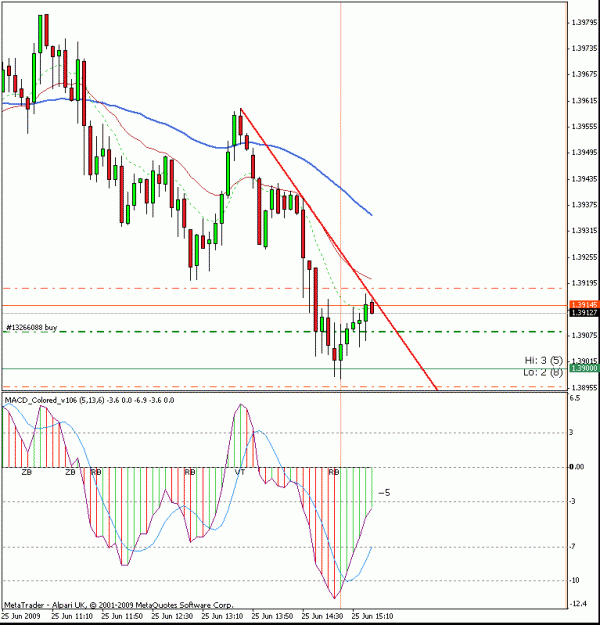Click the 1.39195 price axis value
Image resolution: width=600 pixels, height=625 pixels.
[584, 283]
